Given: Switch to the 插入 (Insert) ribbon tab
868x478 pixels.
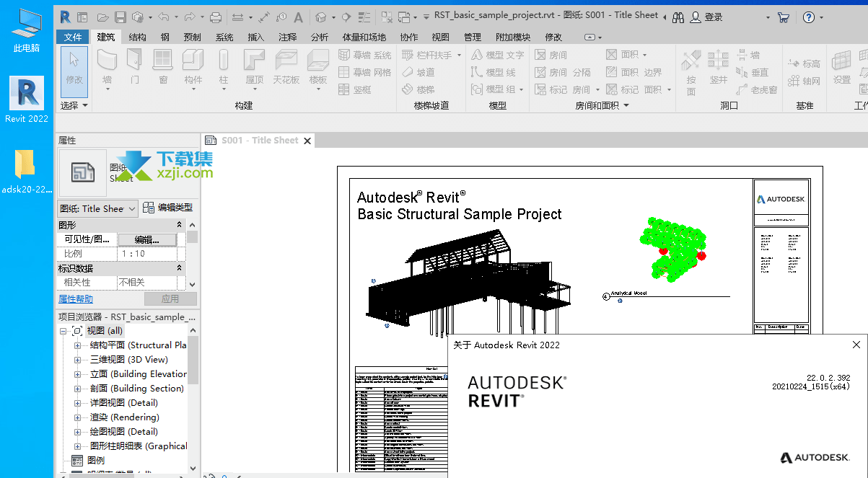Looking at the screenshot, I should coord(255,37).
